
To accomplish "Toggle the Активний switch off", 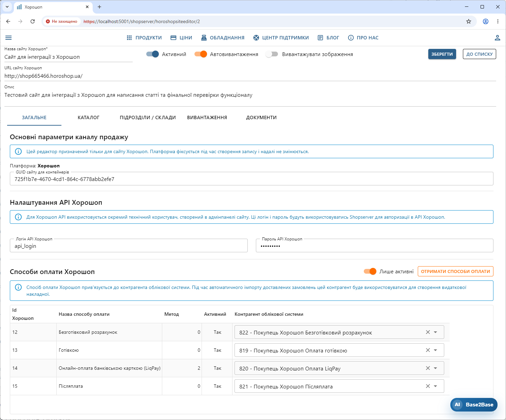I will (x=152, y=54).
